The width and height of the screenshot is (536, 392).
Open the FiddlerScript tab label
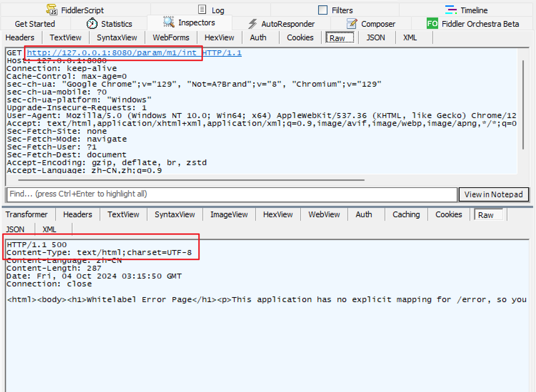click(82, 10)
